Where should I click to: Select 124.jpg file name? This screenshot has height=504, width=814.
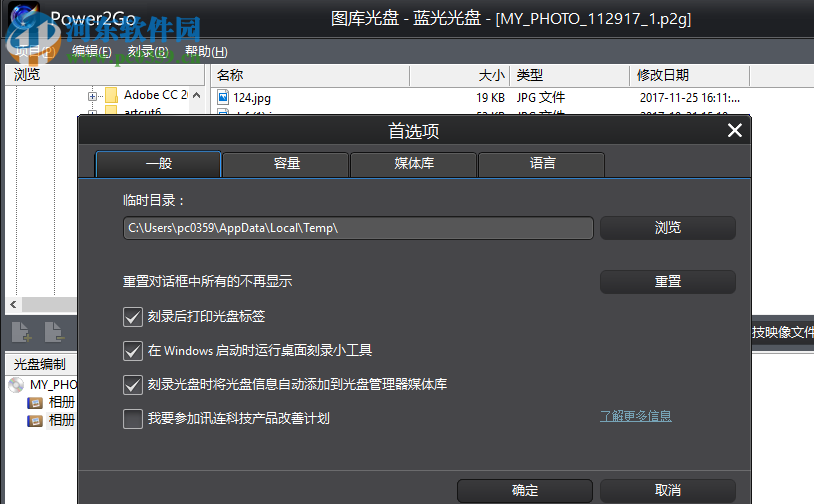coord(252,98)
